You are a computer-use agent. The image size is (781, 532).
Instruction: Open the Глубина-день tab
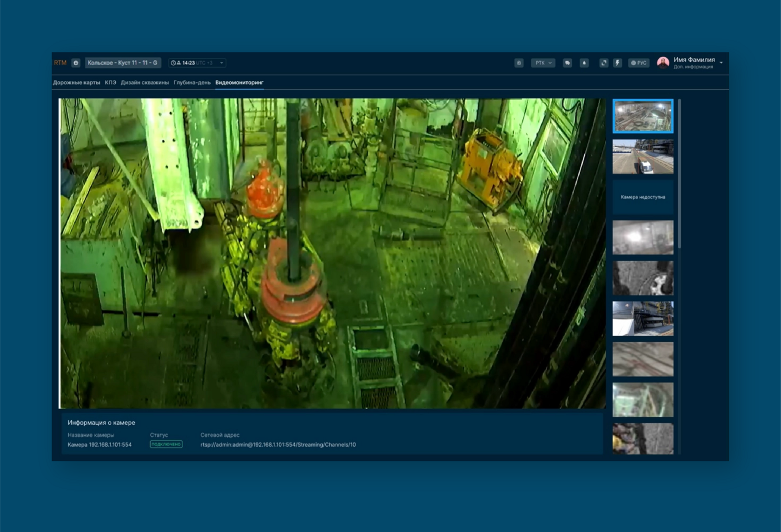[x=192, y=83]
